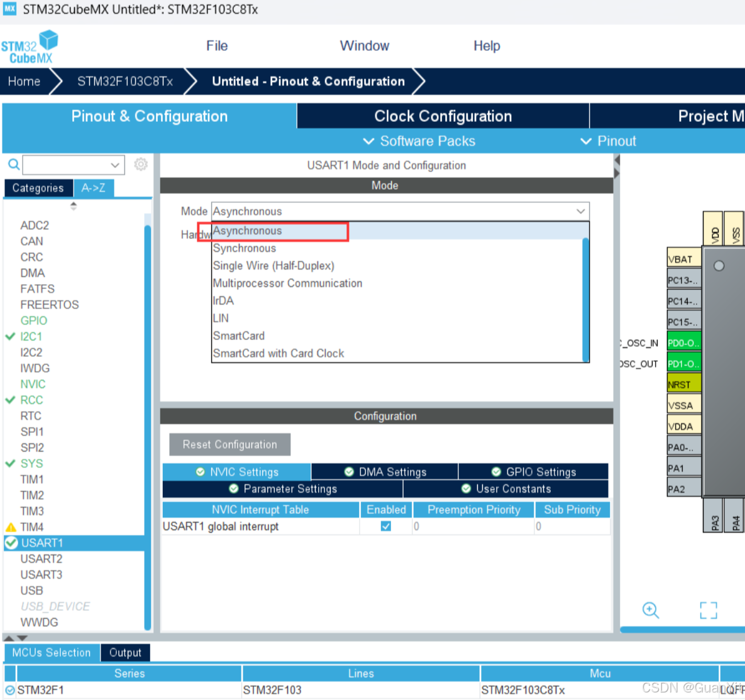The width and height of the screenshot is (745, 700).
Task: Open the search field dropdown arrow
Action: [115, 165]
